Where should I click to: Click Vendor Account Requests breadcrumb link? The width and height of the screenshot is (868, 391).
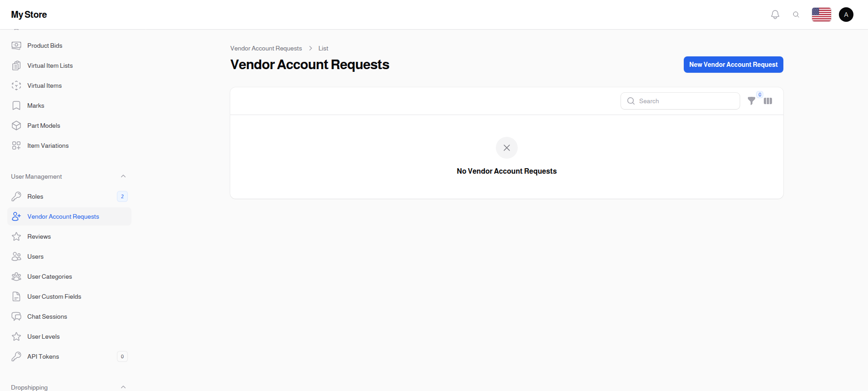click(x=266, y=48)
